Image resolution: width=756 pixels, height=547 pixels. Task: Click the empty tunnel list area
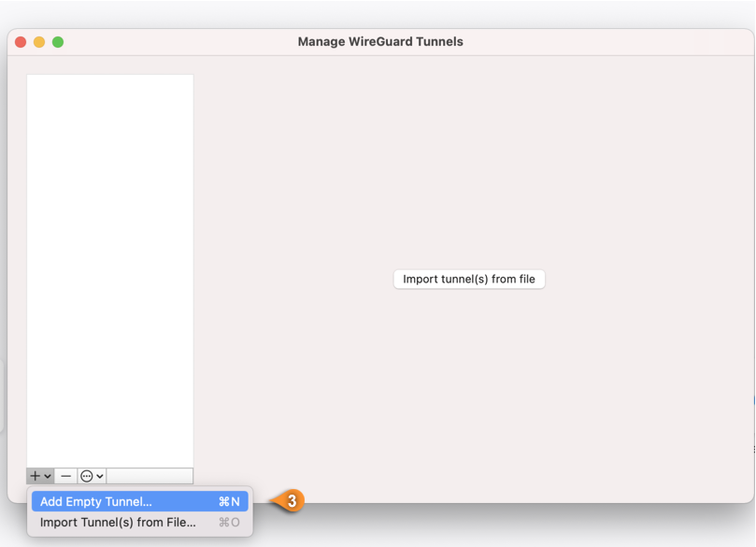pyautogui.click(x=110, y=270)
